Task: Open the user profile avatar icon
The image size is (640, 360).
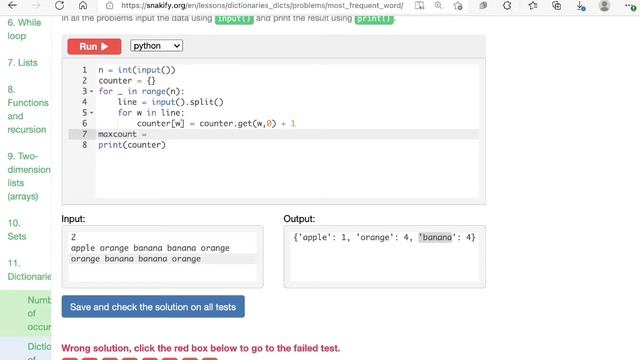Action: click(x=604, y=6)
